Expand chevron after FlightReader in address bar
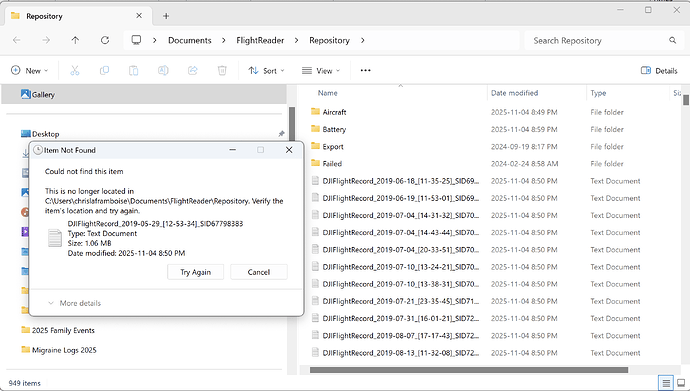The width and height of the screenshot is (690, 391). click(297, 40)
